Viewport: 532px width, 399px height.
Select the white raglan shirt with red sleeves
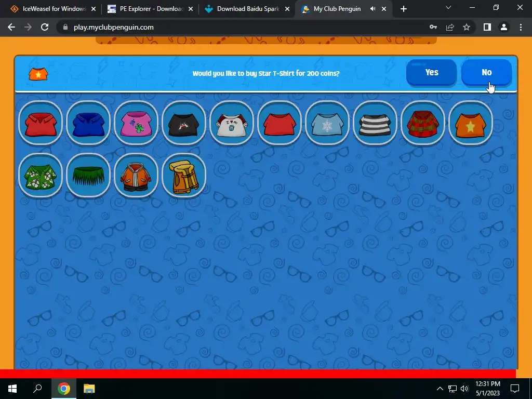point(232,123)
